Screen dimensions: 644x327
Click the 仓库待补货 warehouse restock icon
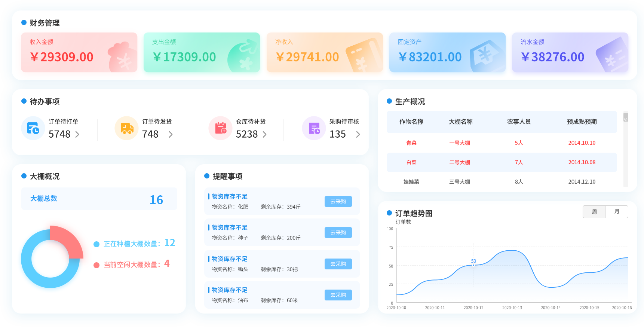click(x=221, y=128)
